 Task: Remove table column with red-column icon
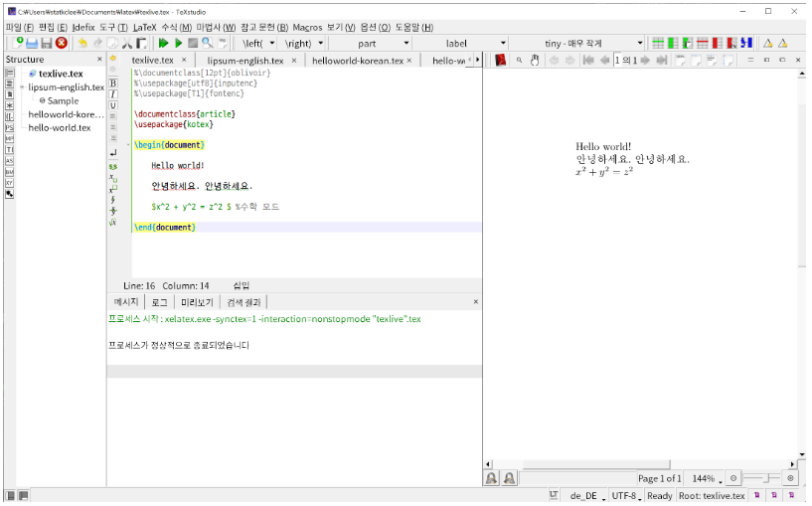pos(718,43)
